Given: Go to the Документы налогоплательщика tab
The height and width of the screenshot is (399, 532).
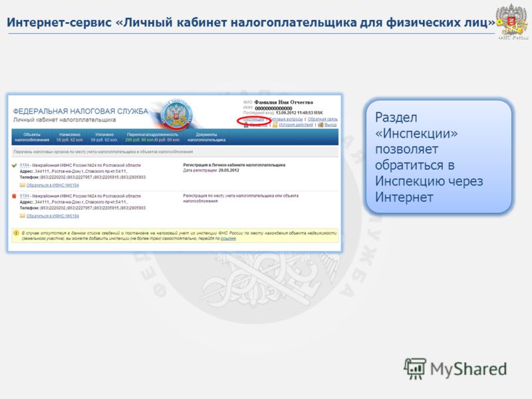Looking at the screenshot, I should pyautogui.click(x=206, y=137).
